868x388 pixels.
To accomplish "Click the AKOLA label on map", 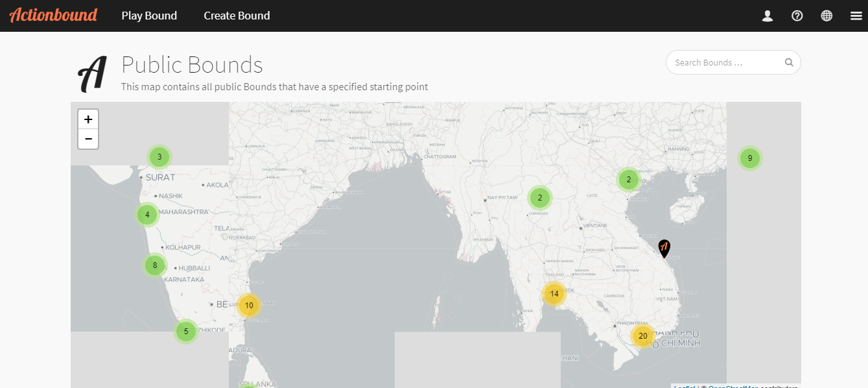I will (x=218, y=185).
